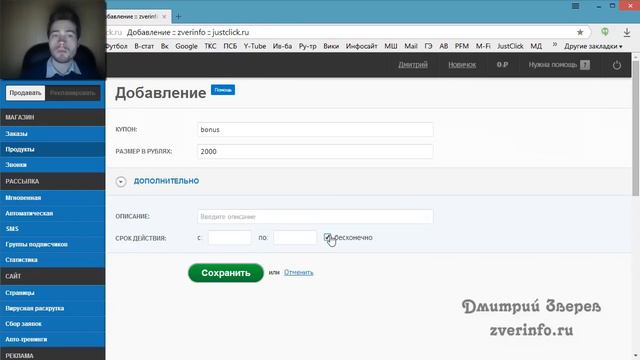
Task: Open Автоматическая mailing item
Action: pyautogui.click(x=53, y=213)
